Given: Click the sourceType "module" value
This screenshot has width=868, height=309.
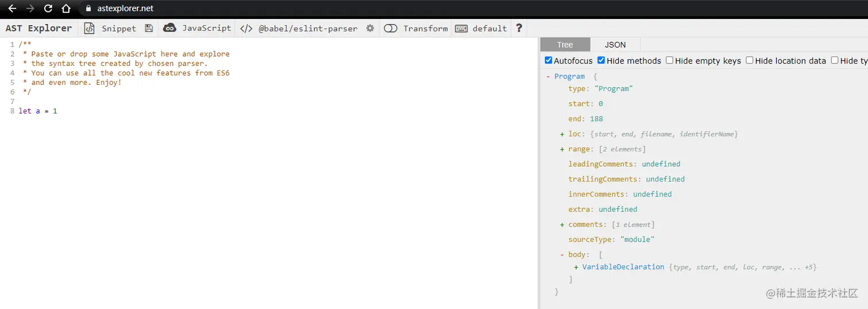Looking at the screenshot, I should [637, 240].
